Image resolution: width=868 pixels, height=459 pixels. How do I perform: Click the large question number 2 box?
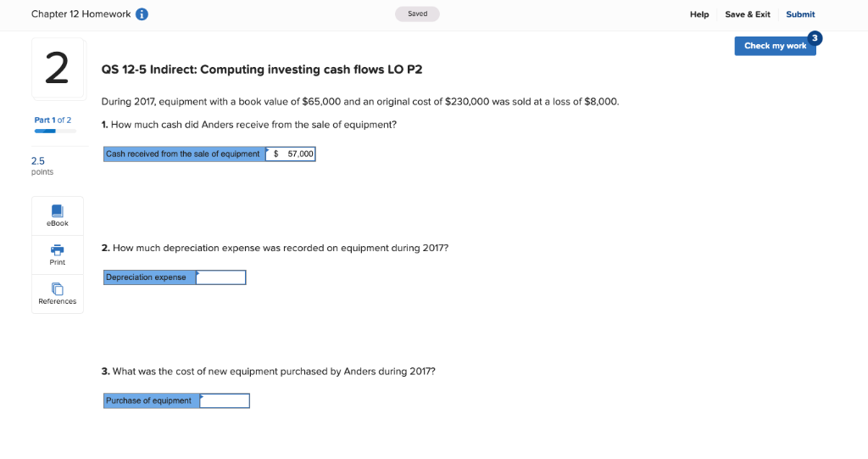(x=58, y=68)
